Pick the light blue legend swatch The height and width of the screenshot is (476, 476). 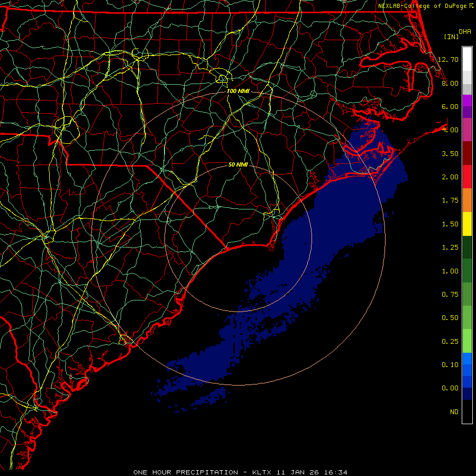[467, 359]
